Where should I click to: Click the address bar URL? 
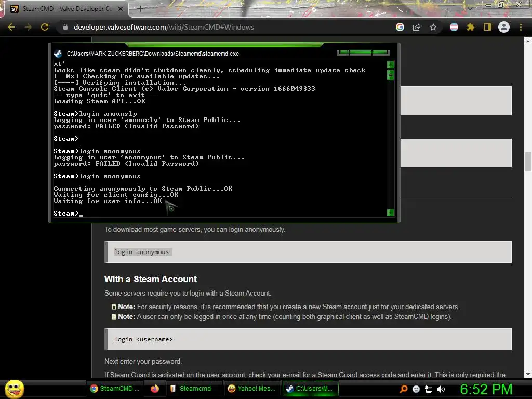click(x=164, y=27)
